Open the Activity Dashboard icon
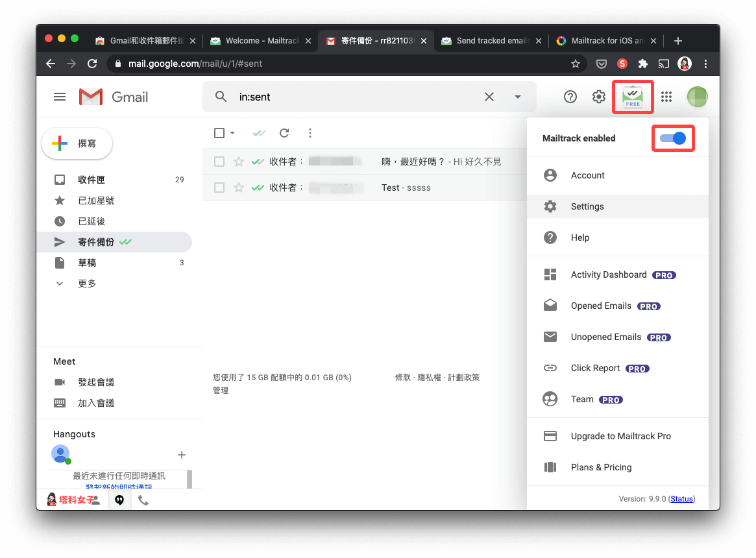 [550, 274]
